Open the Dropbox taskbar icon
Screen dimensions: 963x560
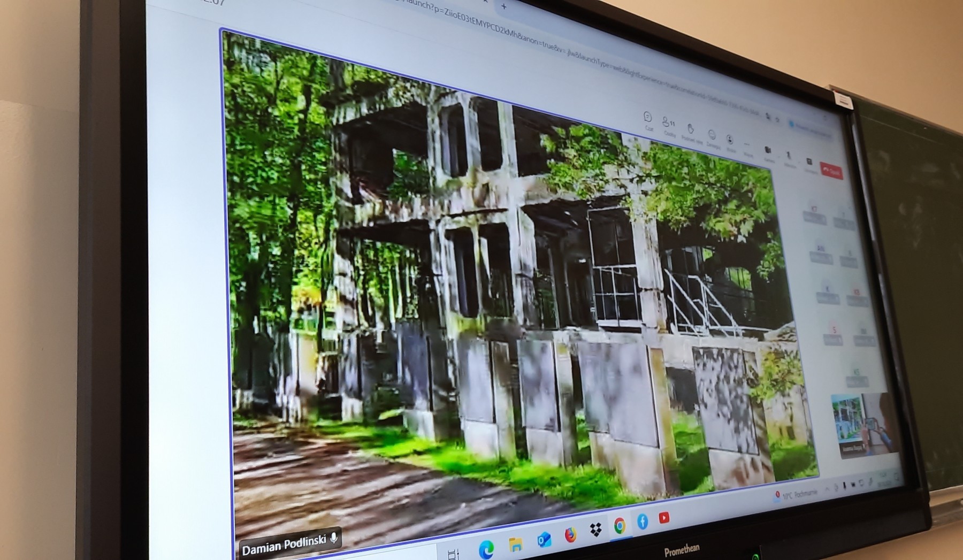[x=595, y=530]
